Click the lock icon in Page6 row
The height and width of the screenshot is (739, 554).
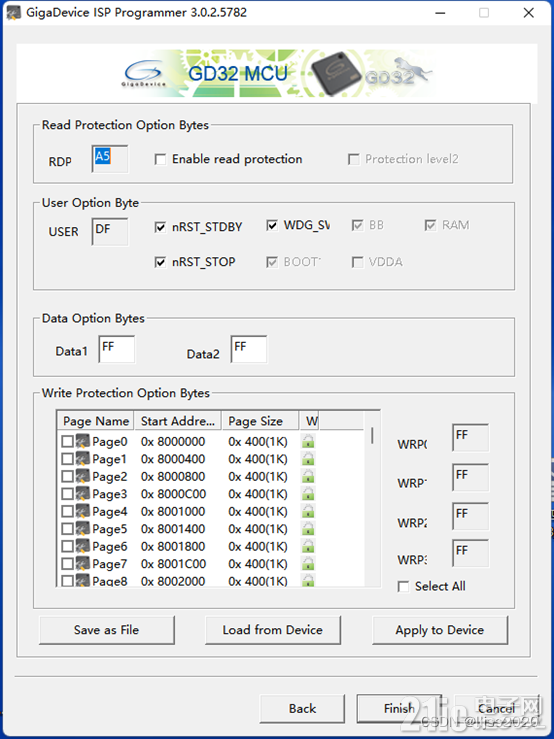tap(308, 546)
